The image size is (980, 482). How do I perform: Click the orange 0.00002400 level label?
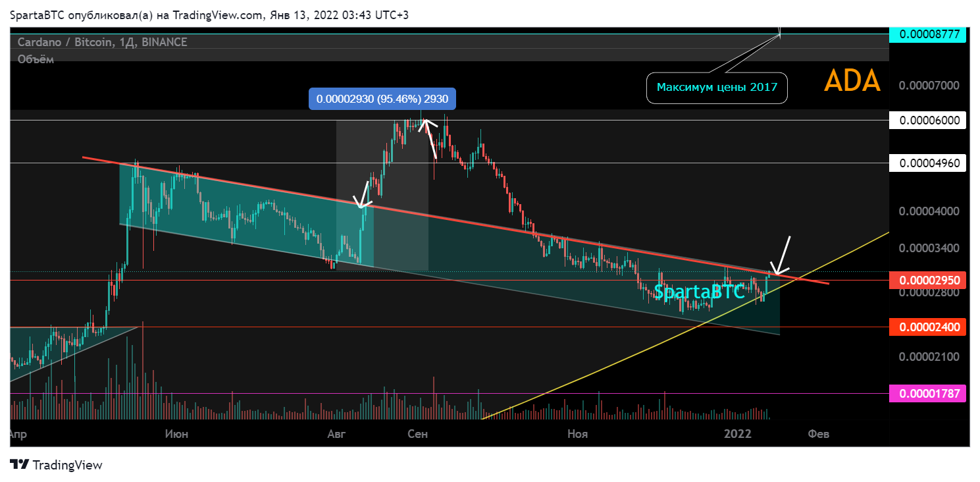click(x=928, y=327)
